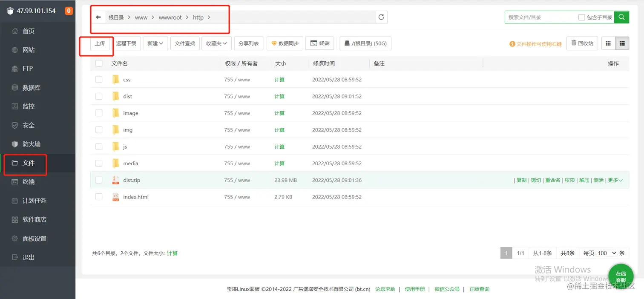The height and width of the screenshot is (299, 644).
Task: Open the css folder icon
Action: point(115,80)
